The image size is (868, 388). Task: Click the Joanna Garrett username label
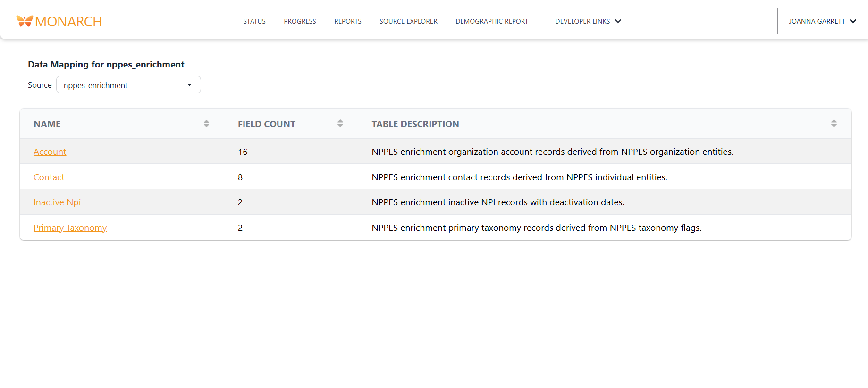817,21
